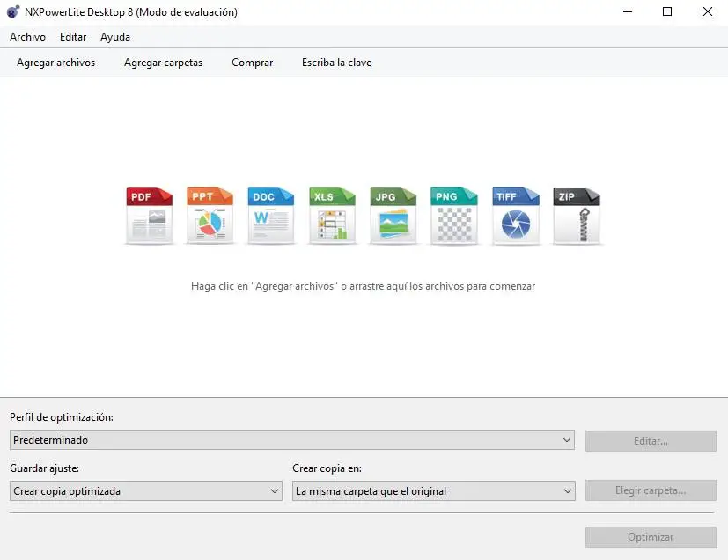Click the 'Guardar ajuste:' label

coord(44,468)
